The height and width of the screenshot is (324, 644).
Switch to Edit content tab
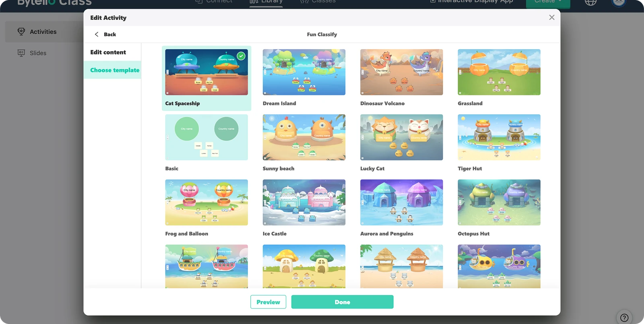coord(108,52)
